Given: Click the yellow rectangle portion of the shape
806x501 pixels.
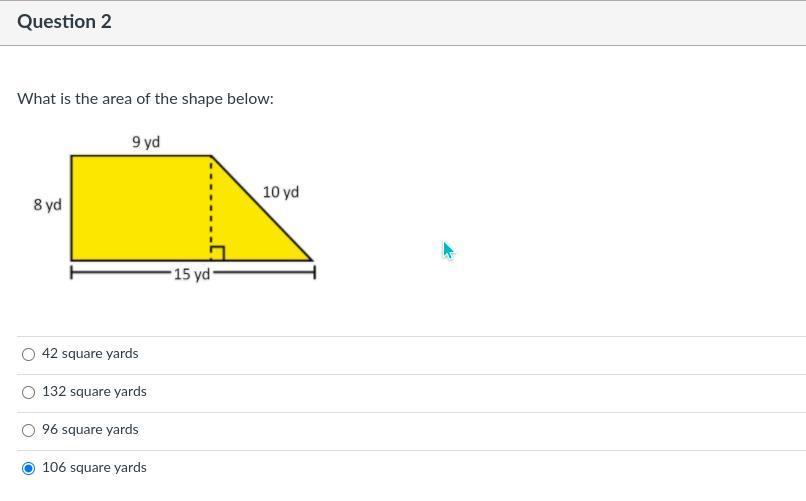Looking at the screenshot, I should point(140,207).
